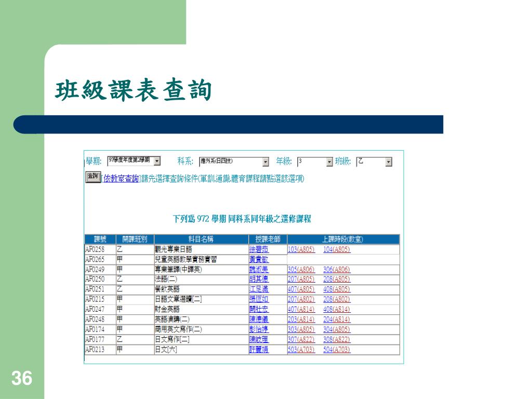Open teacher 彭怡婷 link
Screen dimensions: 532x399
[x=259, y=329]
